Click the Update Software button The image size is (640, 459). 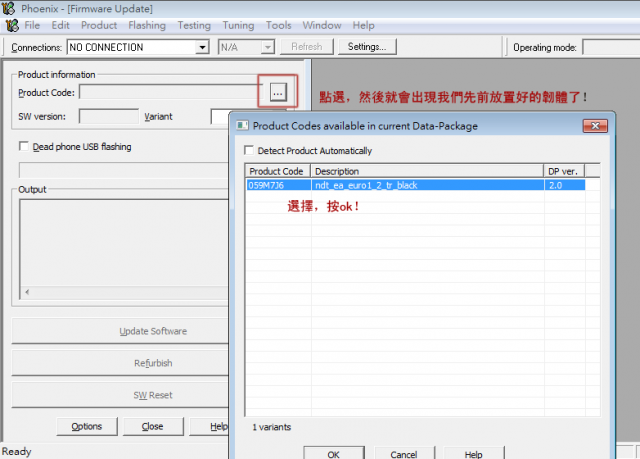click(x=120, y=331)
